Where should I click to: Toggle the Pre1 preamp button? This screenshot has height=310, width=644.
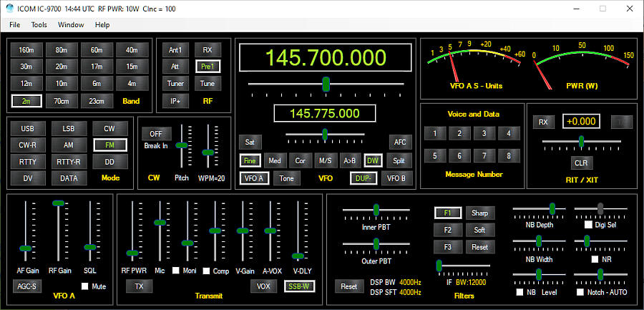click(208, 67)
